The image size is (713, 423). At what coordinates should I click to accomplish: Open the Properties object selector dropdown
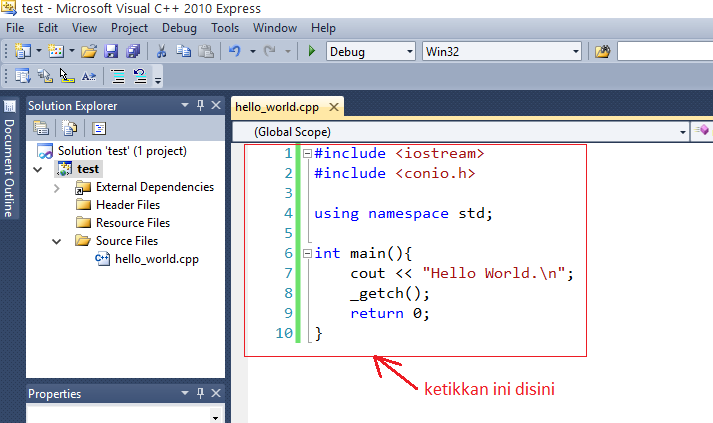(x=216, y=416)
